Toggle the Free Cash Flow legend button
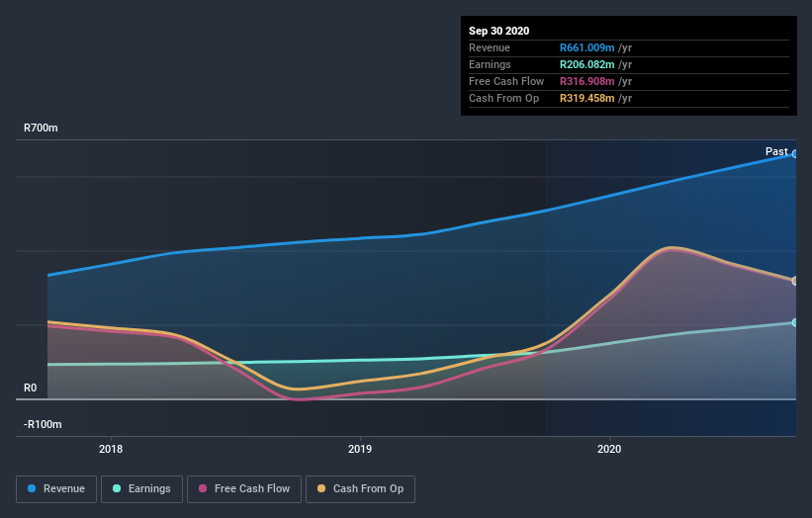 pos(244,489)
